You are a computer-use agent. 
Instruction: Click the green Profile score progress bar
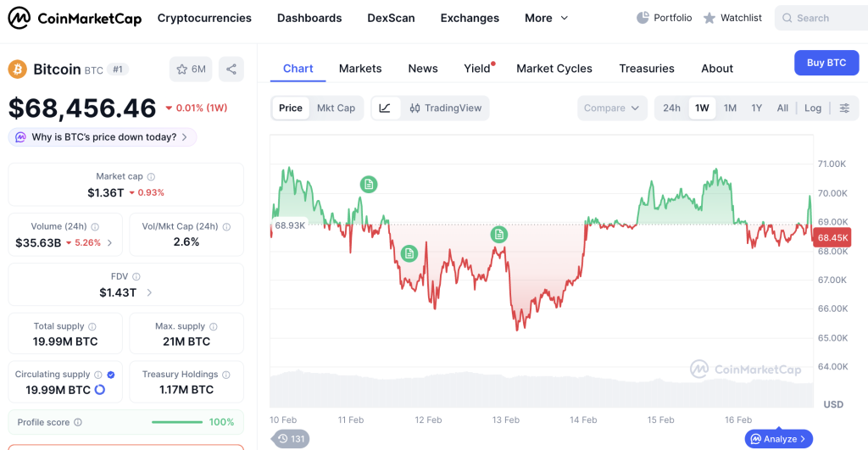point(177,422)
